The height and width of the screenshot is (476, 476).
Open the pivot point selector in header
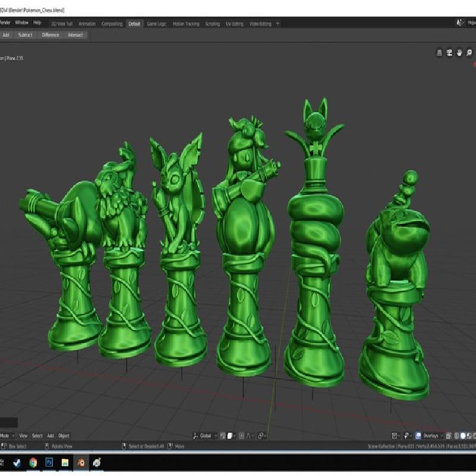click(231, 436)
